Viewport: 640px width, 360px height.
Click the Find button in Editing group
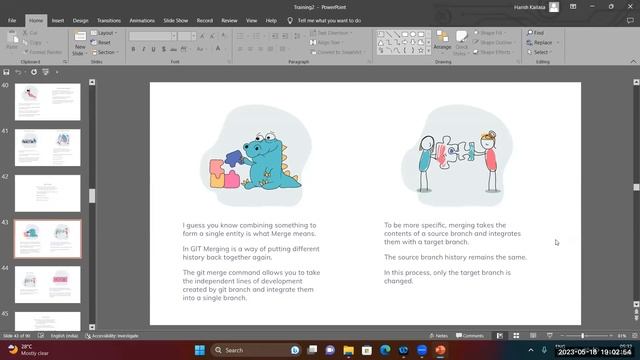pos(536,33)
